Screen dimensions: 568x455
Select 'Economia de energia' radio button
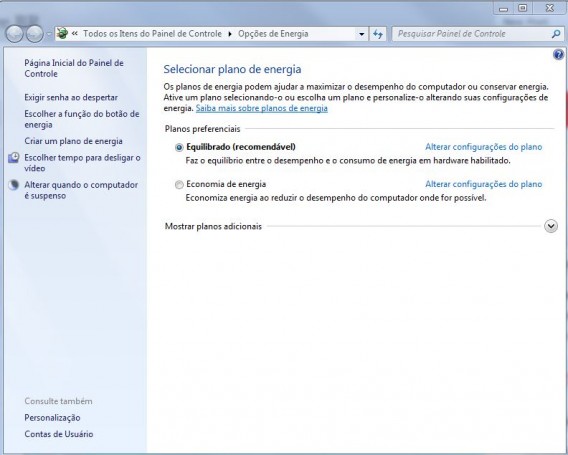point(179,185)
